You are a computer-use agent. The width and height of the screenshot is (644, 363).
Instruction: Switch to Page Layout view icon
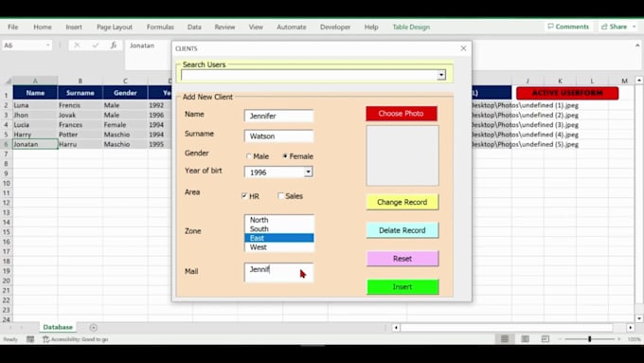pyautogui.click(x=525, y=338)
